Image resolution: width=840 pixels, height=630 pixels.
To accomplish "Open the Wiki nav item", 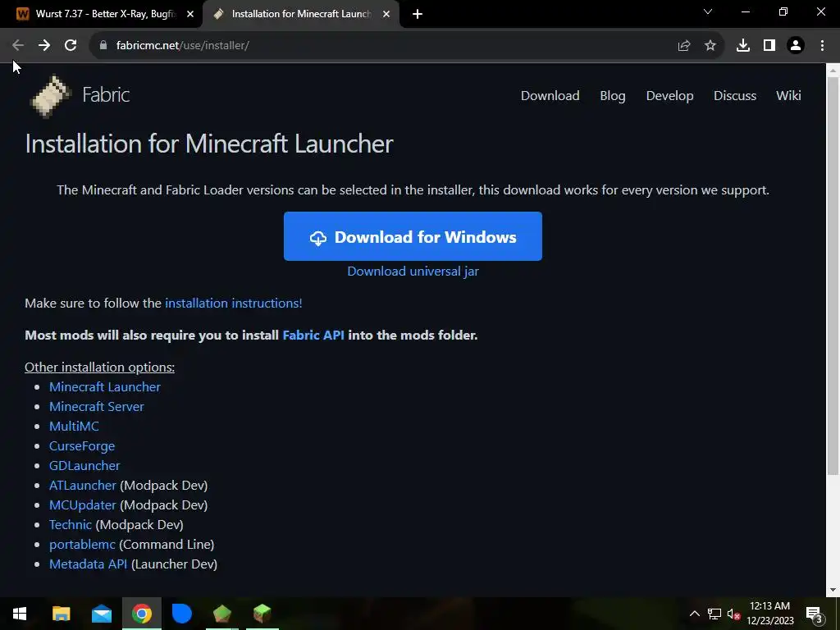I will click(x=788, y=96).
